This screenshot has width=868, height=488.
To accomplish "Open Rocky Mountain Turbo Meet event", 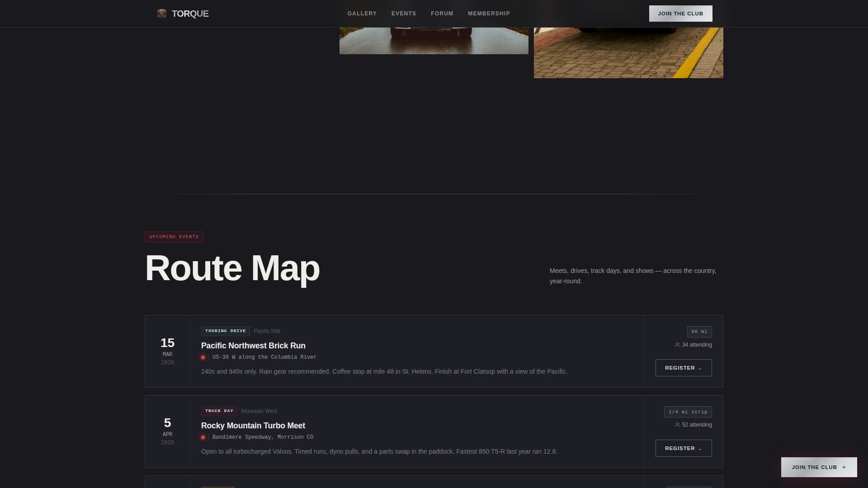I will (x=253, y=426).
